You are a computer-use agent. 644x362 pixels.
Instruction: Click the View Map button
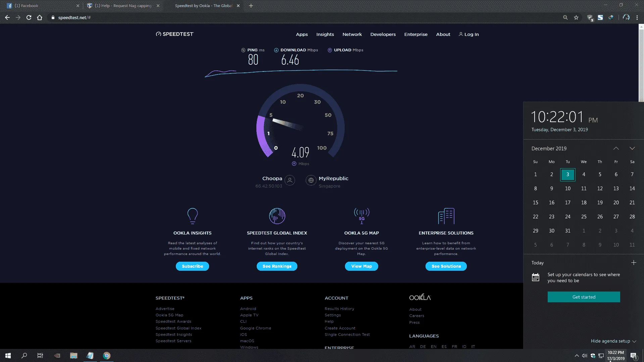point(361,266)
